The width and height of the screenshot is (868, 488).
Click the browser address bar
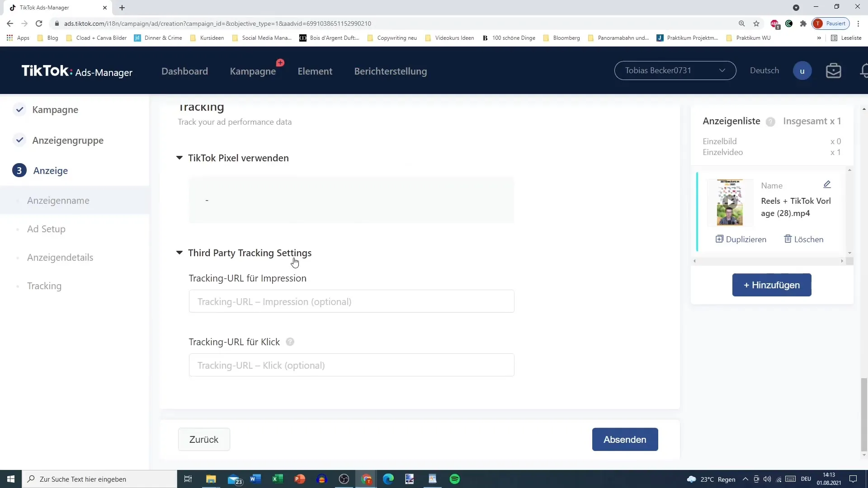point(393,23)
